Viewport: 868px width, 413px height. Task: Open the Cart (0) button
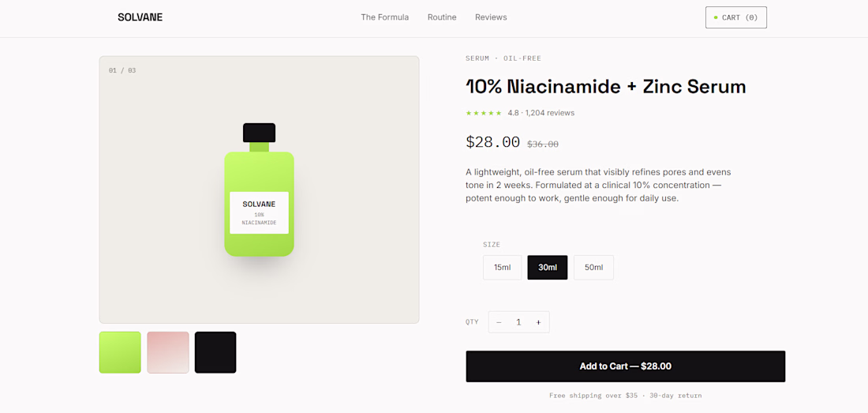tap(735, 17)
